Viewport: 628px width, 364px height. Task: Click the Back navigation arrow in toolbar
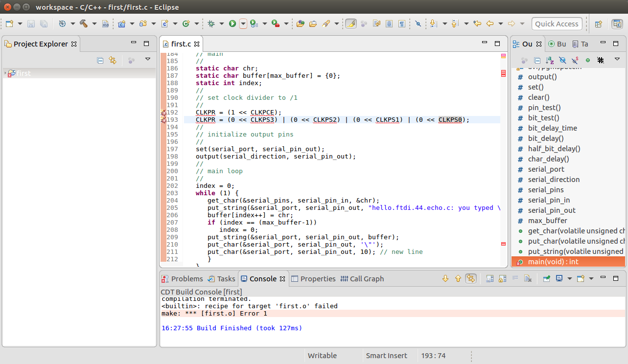pos(489,23)
